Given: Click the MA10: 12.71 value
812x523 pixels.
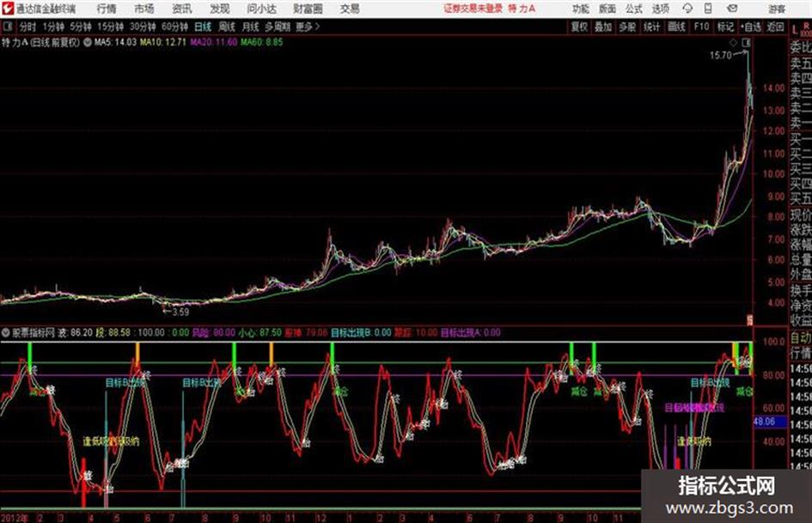Looking at the screenshot, I should [x=162, y=42].
